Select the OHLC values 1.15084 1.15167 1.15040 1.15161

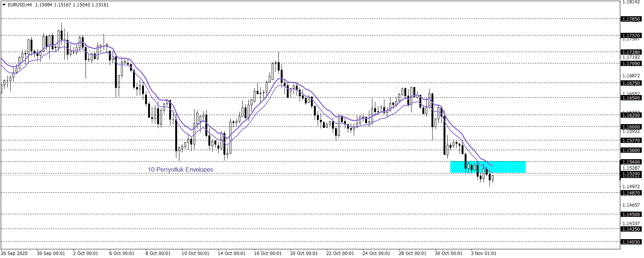pyautogui.click(x=72, y=5)
